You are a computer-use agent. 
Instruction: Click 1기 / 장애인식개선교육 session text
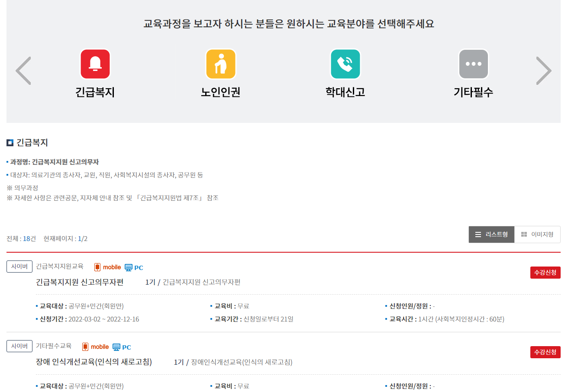click(233, 362)
